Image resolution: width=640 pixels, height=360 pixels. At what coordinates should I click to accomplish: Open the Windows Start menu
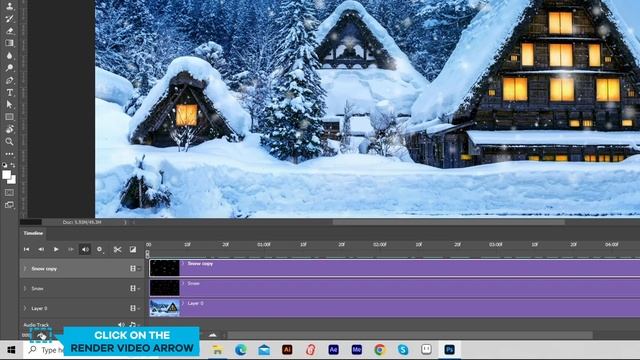[11, 350]
